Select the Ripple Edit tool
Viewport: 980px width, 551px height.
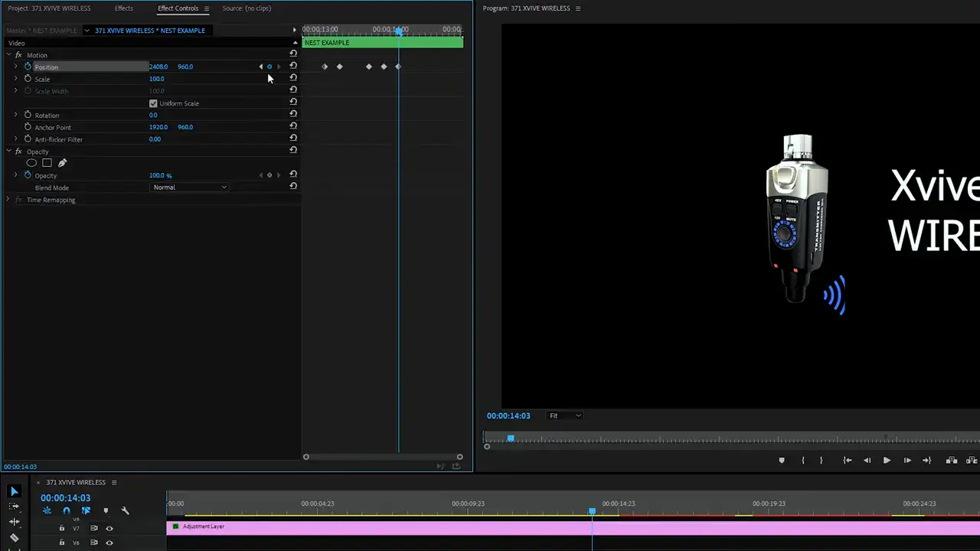pos(15,522)
